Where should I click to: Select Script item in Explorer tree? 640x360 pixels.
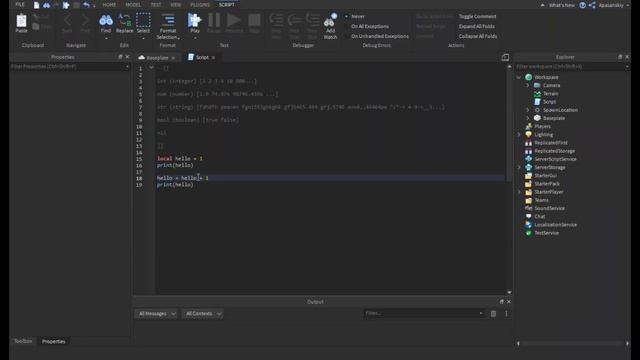(549, 102)
